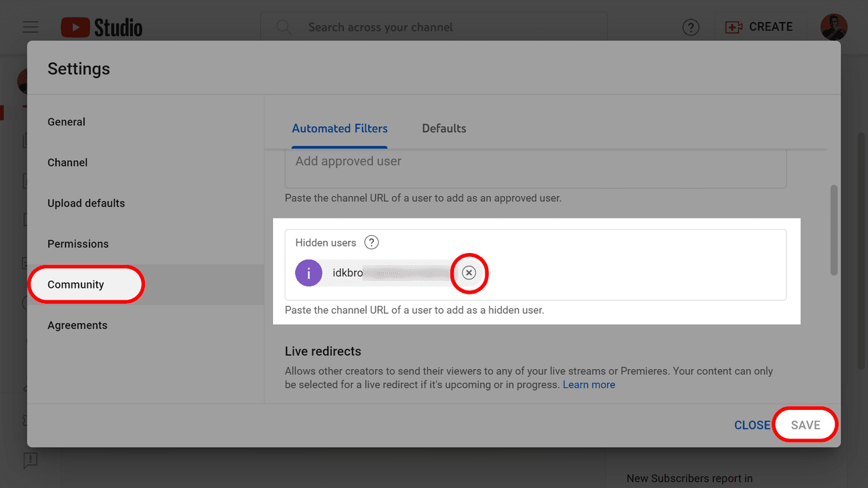Screen dimensions: 868x488
Task: Open the hamburger navigation menu
Action: pos(30,27)
